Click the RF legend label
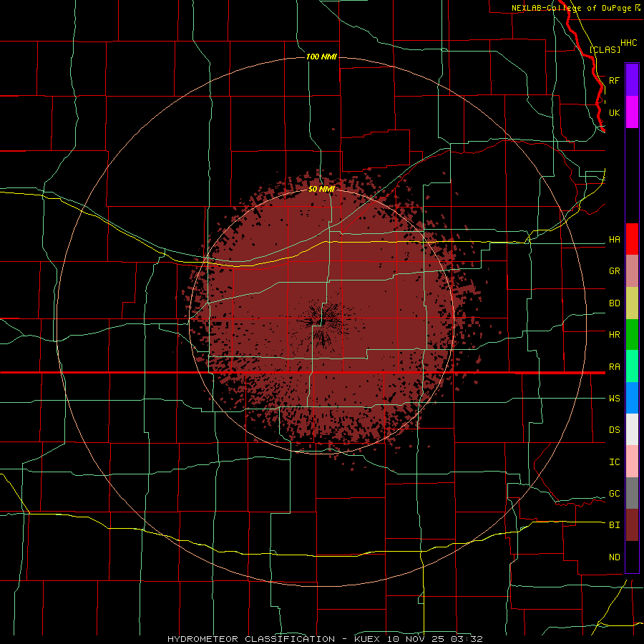 [614, 80]
